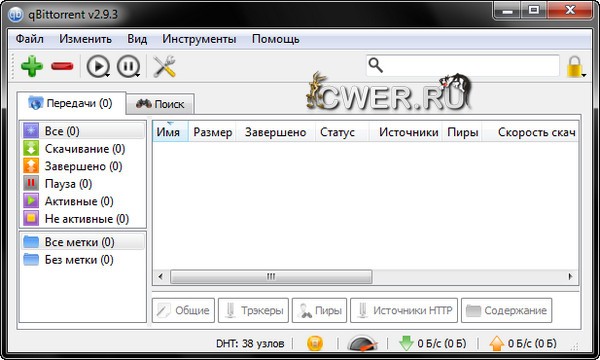Select the Пауза (0) filter

coord(83,184)
